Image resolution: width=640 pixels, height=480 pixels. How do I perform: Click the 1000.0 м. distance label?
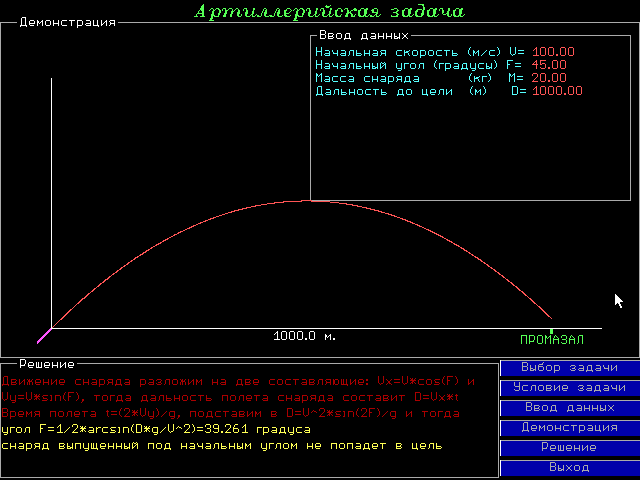(x=304, y=336)
